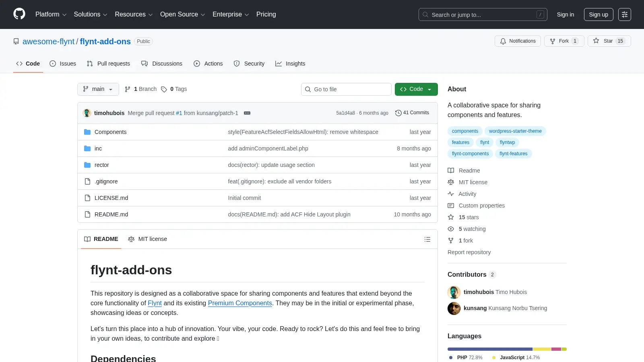This screenshot has width=644, height=362.
Task: Focus the Go to file field
Action: 346,89
